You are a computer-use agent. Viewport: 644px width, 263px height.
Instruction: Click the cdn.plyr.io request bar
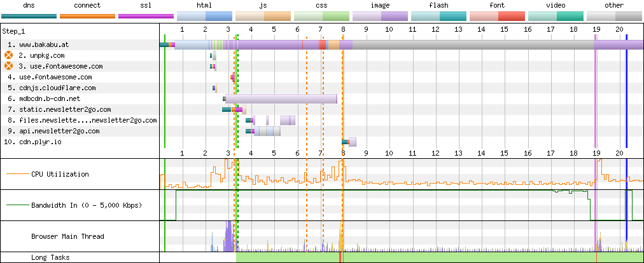(349, 142)
